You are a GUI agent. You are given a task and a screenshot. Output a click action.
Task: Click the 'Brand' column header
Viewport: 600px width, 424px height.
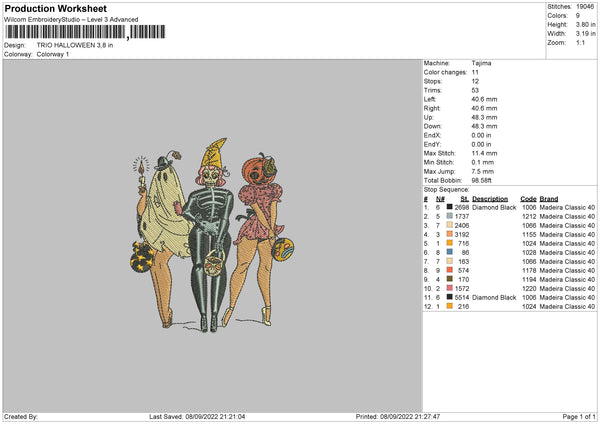pos(549,199)
